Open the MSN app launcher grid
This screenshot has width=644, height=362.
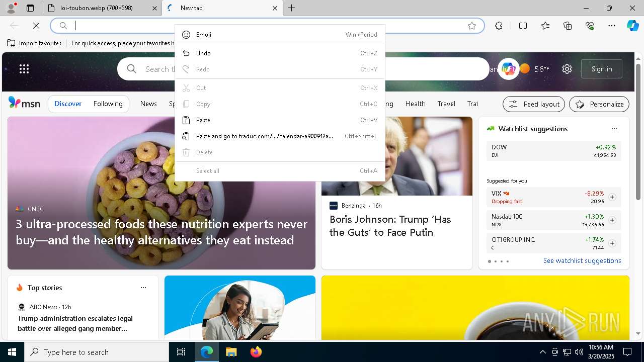(x=24, y=69)
